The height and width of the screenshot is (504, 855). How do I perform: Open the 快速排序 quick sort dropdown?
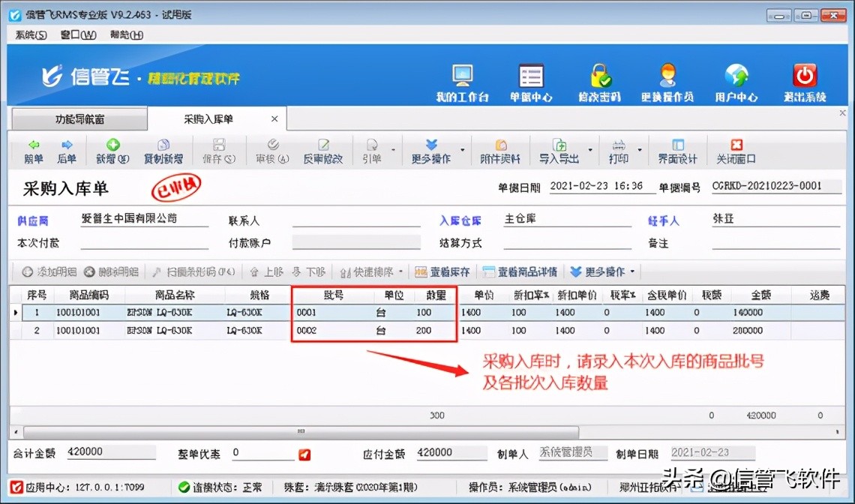coord(399,271)
